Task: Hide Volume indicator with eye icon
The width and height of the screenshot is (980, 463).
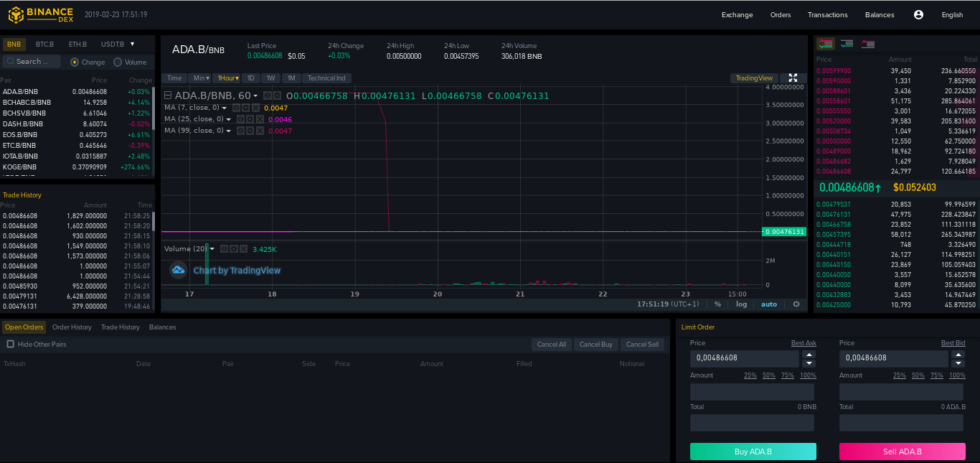Action: tap(224, 249)
